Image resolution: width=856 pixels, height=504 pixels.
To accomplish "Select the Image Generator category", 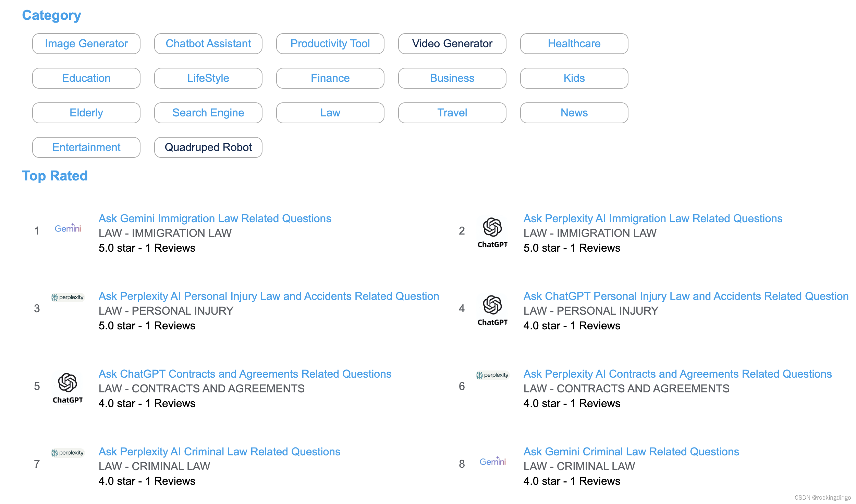I will (86, 43).
